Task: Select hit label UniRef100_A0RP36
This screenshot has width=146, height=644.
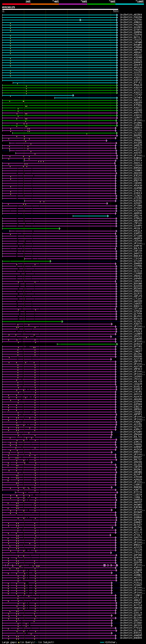Action: [x=131, y=246]
